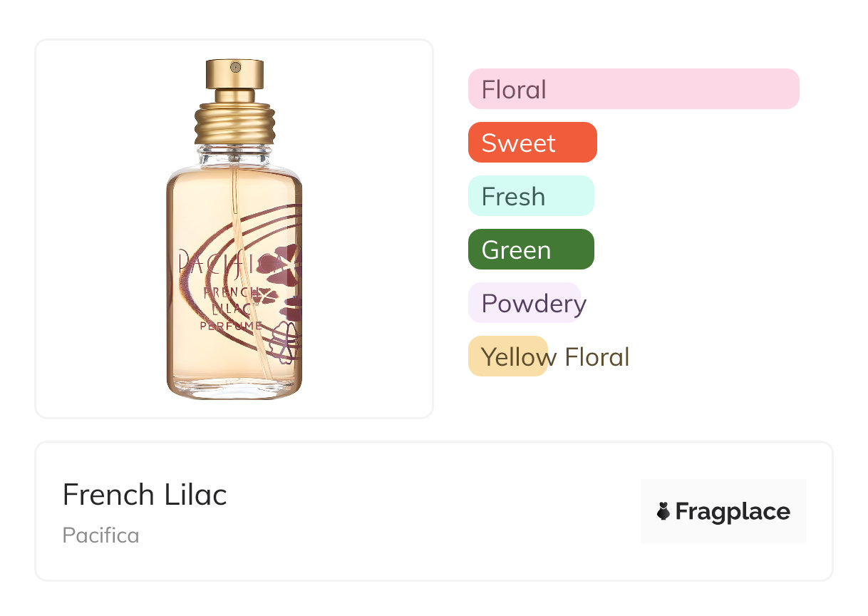868x616 pixels.
Task: Go to Fragplace via logo wordmark
Action: pos(732,511)
